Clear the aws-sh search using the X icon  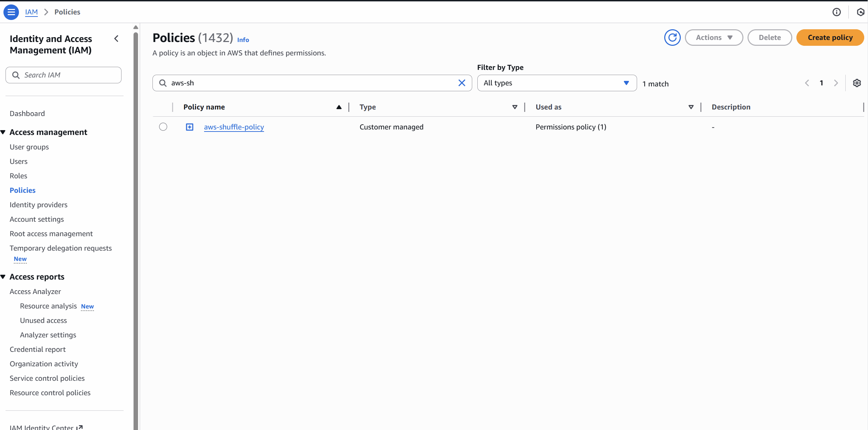462,83
